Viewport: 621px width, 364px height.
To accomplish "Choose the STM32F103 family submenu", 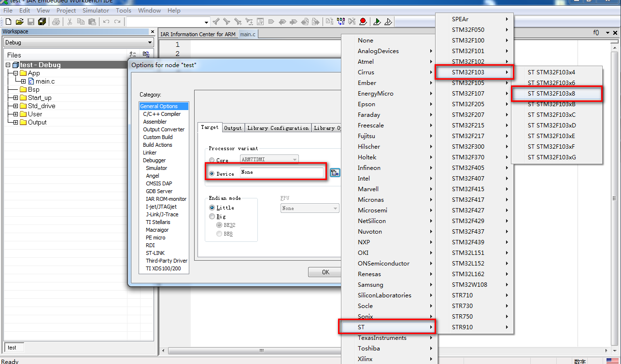I will click(474, 72).
